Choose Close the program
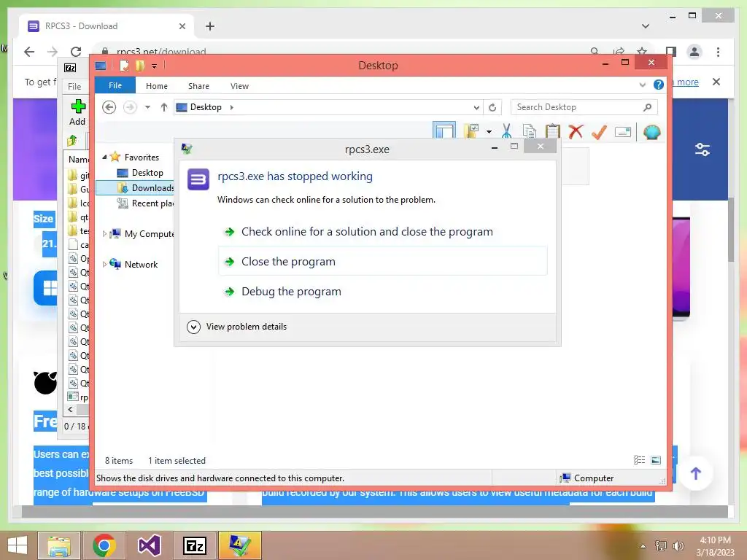 tap(382, 261)
